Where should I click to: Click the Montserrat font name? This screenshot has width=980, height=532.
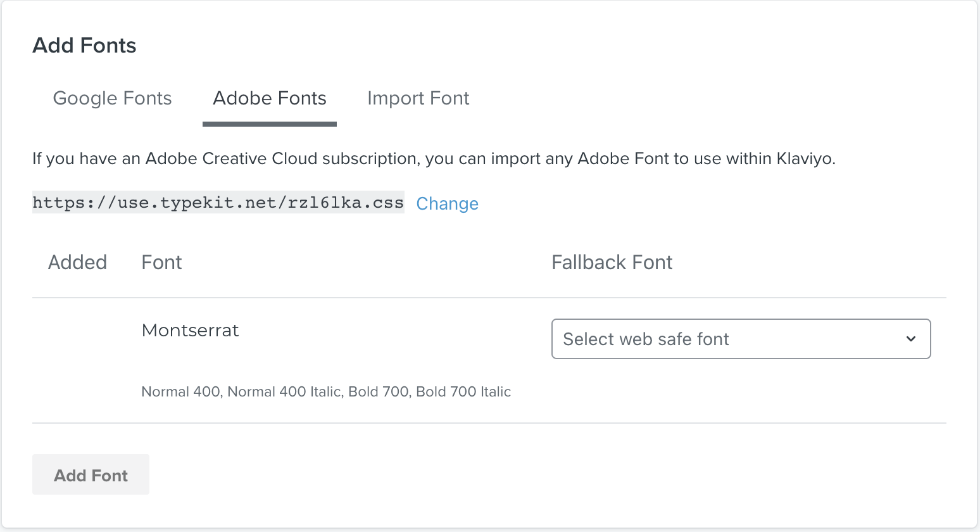pyautogui.click(x=190, y=330)
